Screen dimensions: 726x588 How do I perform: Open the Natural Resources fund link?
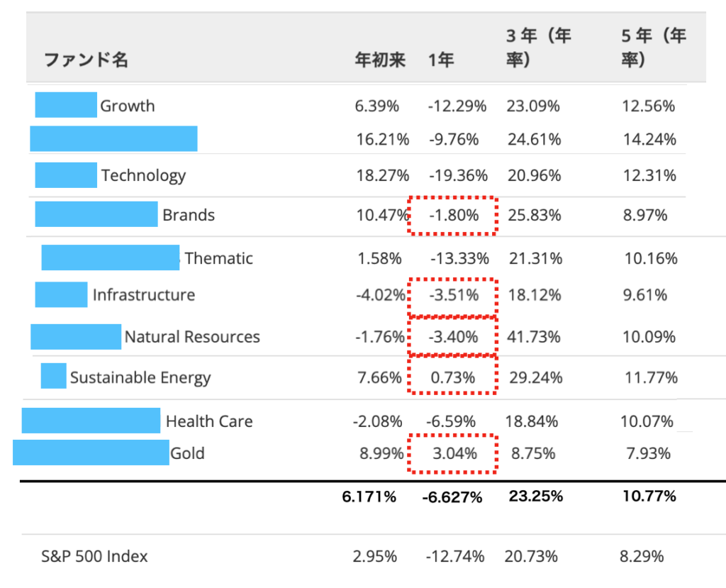click(x=192, y=337)
